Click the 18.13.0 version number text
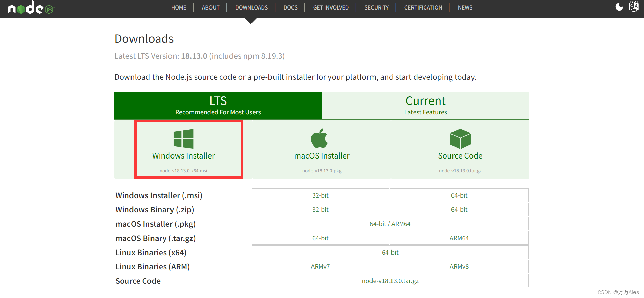The height and width of the screenshot is (298, 644). 194,56
